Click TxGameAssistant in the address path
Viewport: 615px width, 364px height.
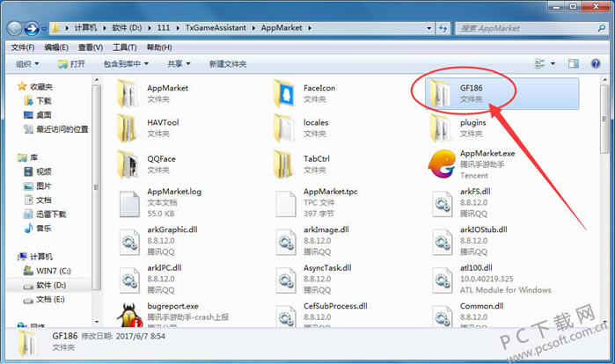(216, 28)
